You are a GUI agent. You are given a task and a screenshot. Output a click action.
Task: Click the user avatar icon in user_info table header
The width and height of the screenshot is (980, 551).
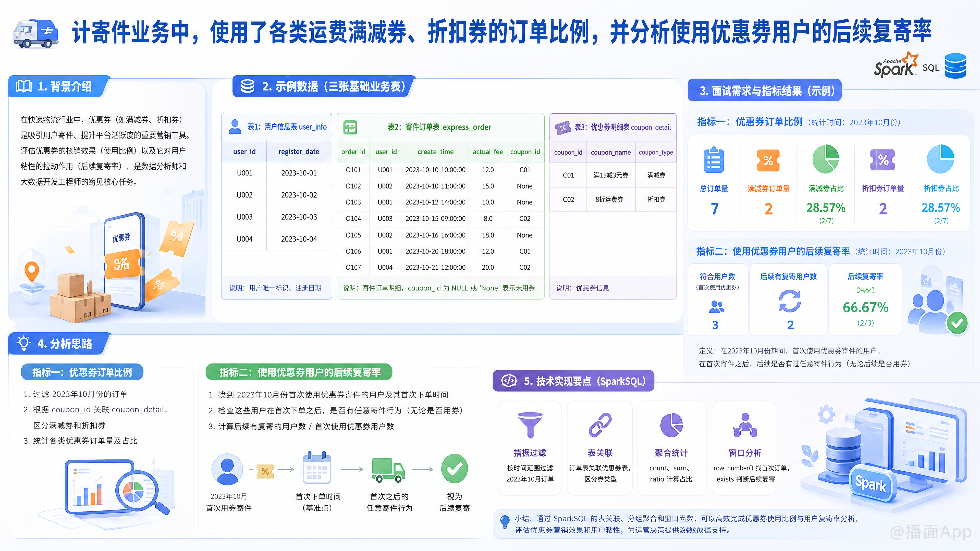pyautogui.click(x=235, y=127)
